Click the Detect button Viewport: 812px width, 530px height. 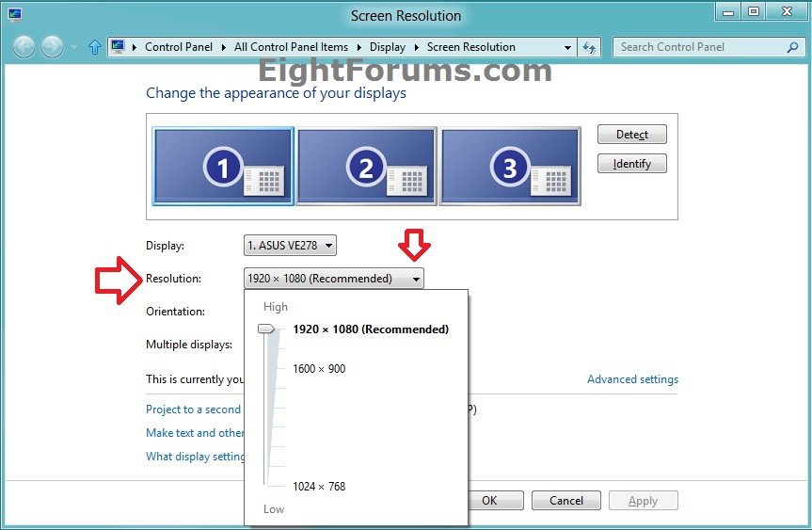tap(631, 135)
